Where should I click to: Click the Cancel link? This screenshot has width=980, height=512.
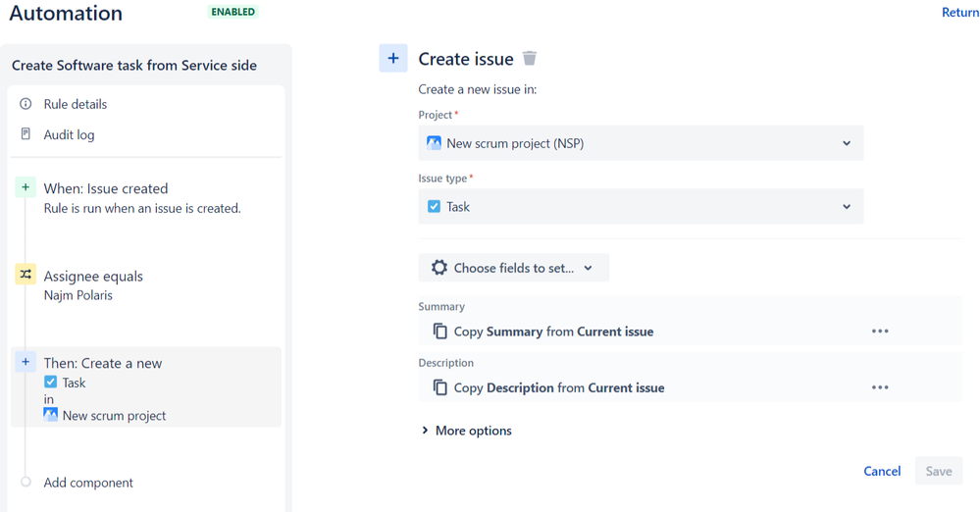[x=882, y=471]
